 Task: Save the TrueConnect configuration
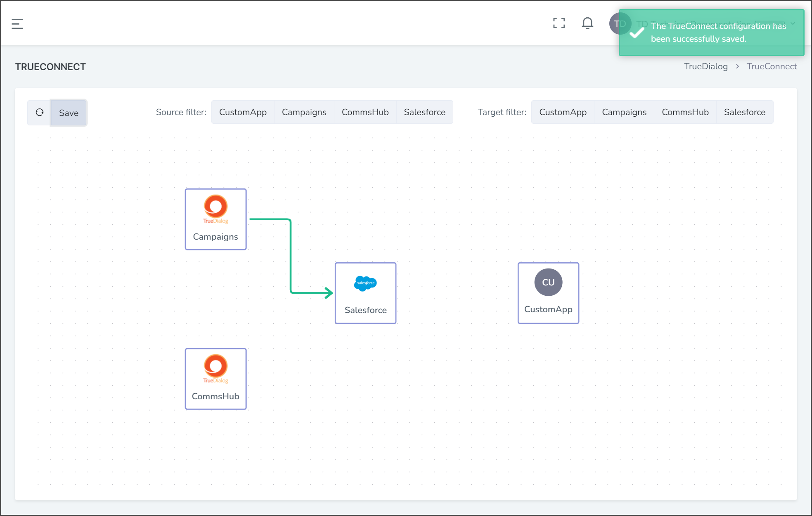click(69, 113)
